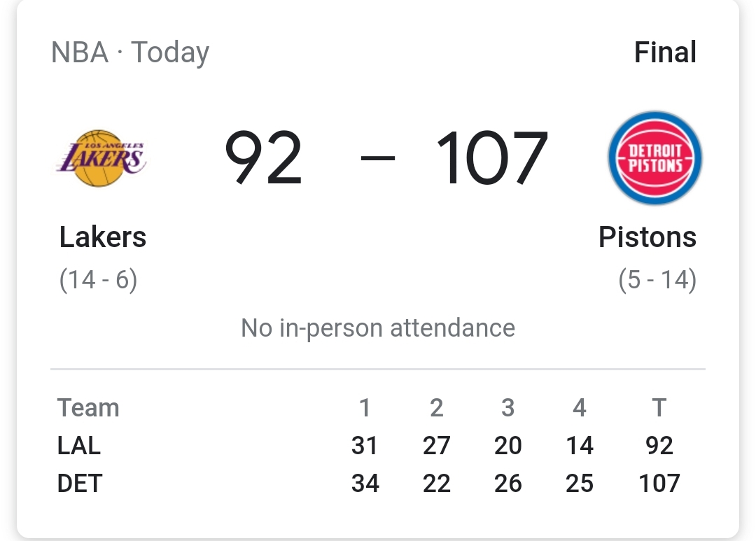Click the Lakers record (14 - 6)
756x541 pixels.
[x=98, y=279]
